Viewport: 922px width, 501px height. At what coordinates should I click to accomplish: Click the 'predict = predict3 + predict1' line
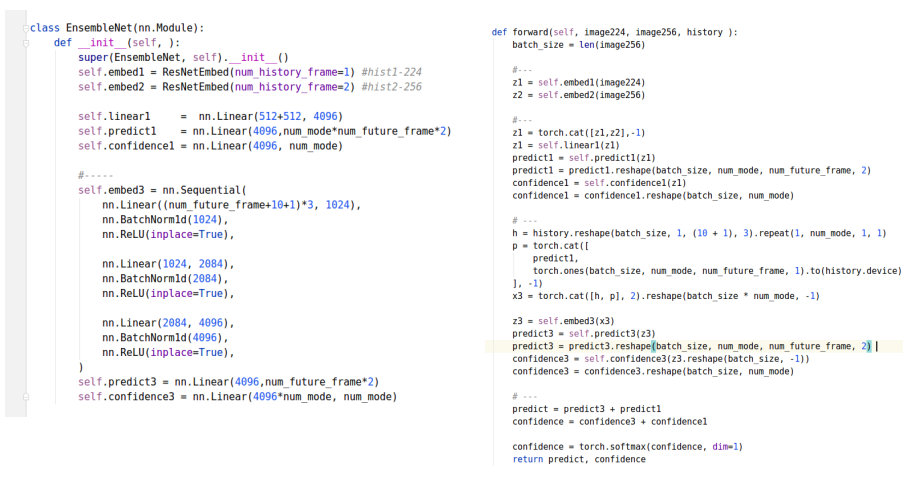586,409
